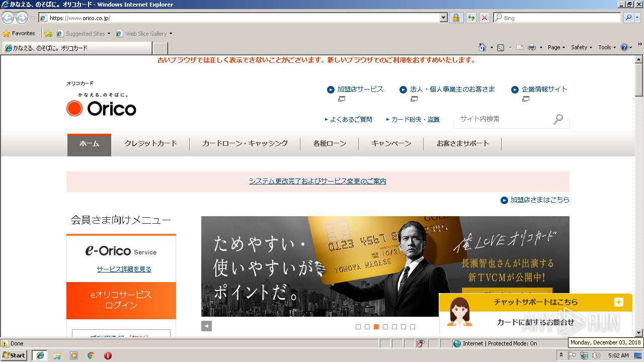Open 法人・個人事業主のお客さま link
The height and width of the screenshot is (362, 644).
452,89
